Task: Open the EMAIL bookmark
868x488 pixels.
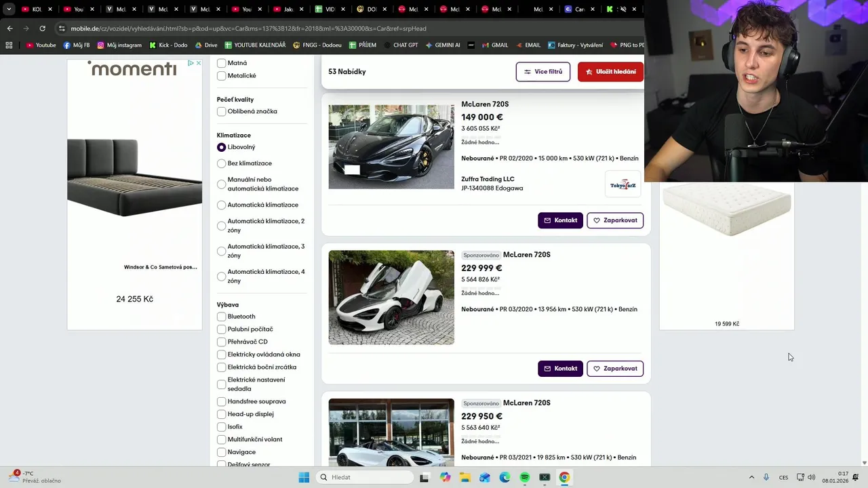Action: pos(528,45)
